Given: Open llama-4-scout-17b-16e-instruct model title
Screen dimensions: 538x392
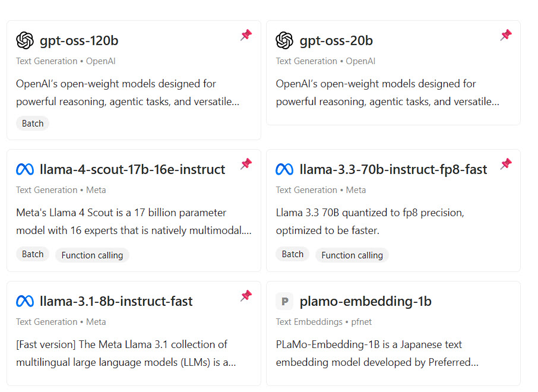Looking at the screenshot, I should click(132, 170).
